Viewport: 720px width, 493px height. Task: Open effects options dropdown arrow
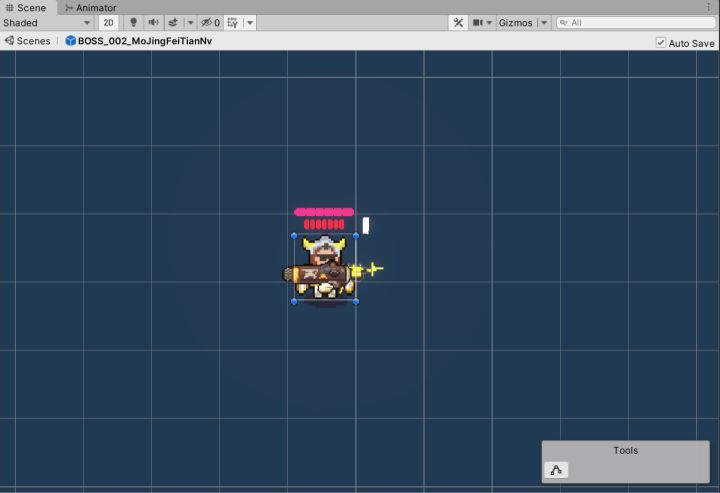[x=190, y=22]
